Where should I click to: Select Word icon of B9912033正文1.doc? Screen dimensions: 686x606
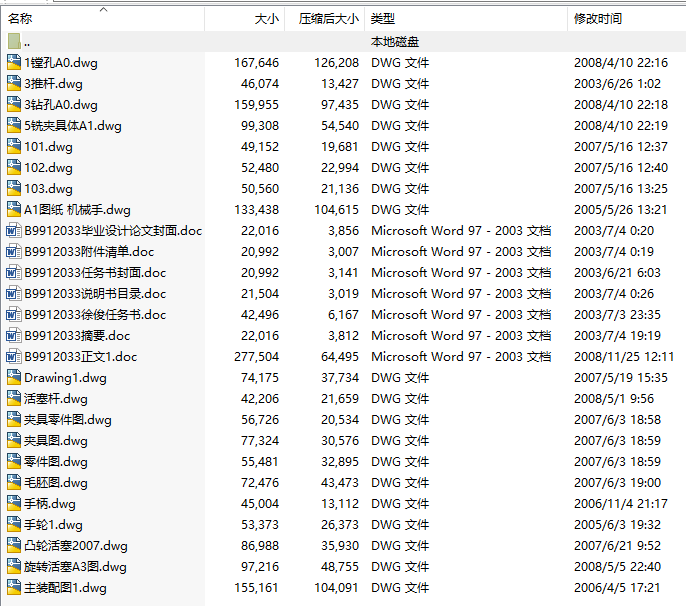coord(14,357)
